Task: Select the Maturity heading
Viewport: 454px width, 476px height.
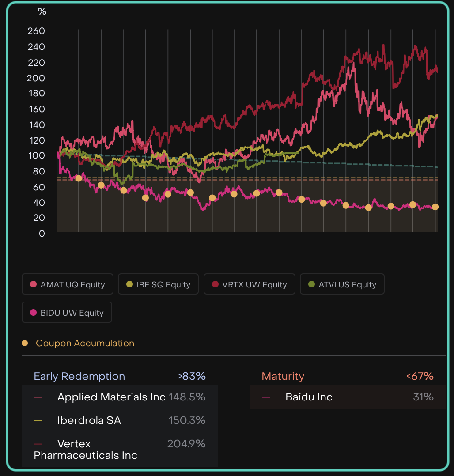Action: 283,376
